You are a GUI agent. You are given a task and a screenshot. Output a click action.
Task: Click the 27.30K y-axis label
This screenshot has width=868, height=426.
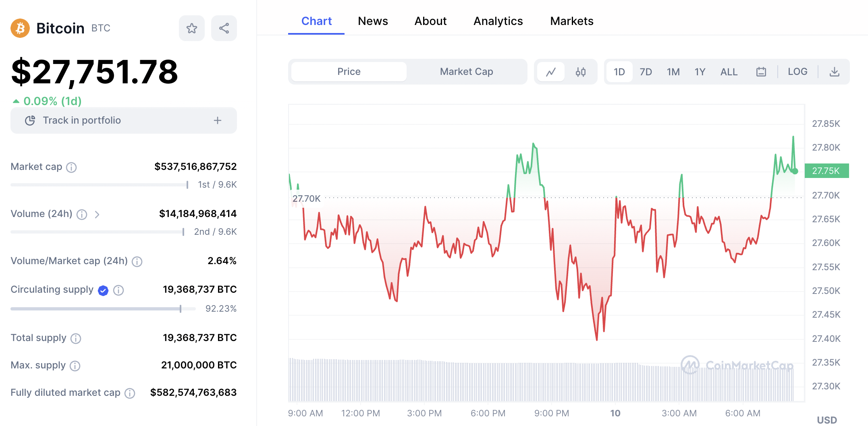click(x=826, y=386)
